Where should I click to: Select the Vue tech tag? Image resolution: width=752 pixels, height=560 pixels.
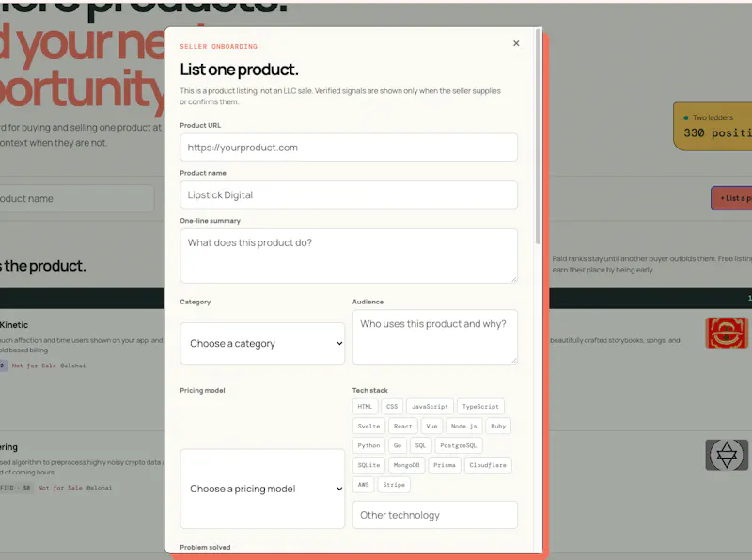431,426
